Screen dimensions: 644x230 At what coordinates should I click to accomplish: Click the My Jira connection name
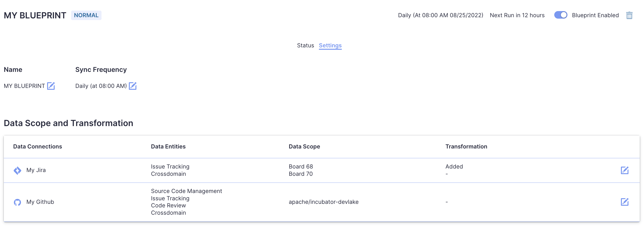(36, 170)
